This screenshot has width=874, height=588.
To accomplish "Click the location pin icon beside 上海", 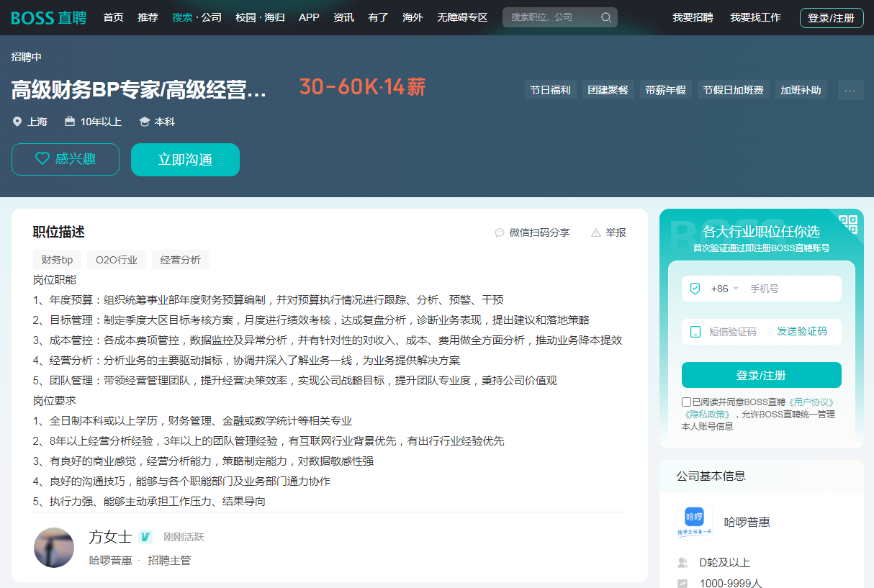I will [x=17, y=122].
